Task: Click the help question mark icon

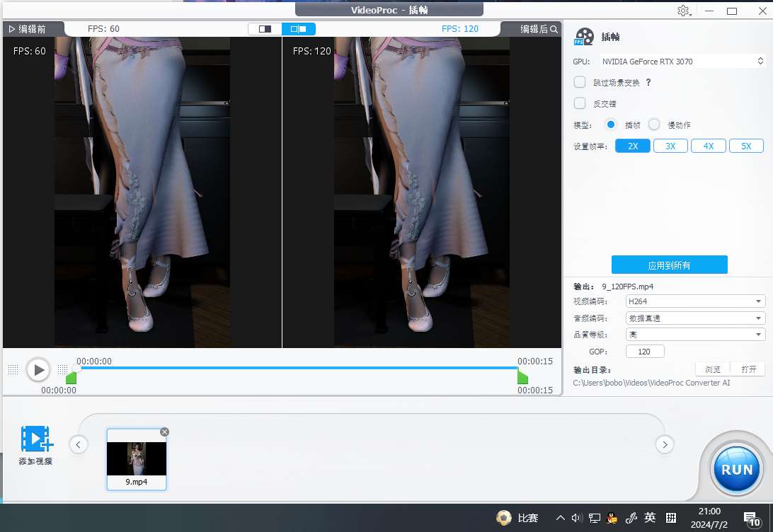Action: pos(648,83)
